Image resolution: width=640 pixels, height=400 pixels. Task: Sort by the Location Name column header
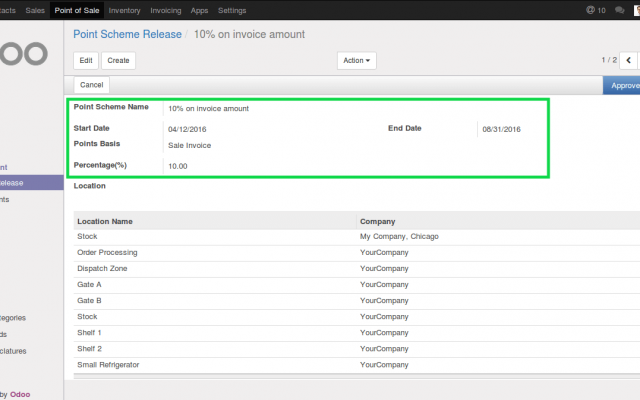click(x=105, y=221)
